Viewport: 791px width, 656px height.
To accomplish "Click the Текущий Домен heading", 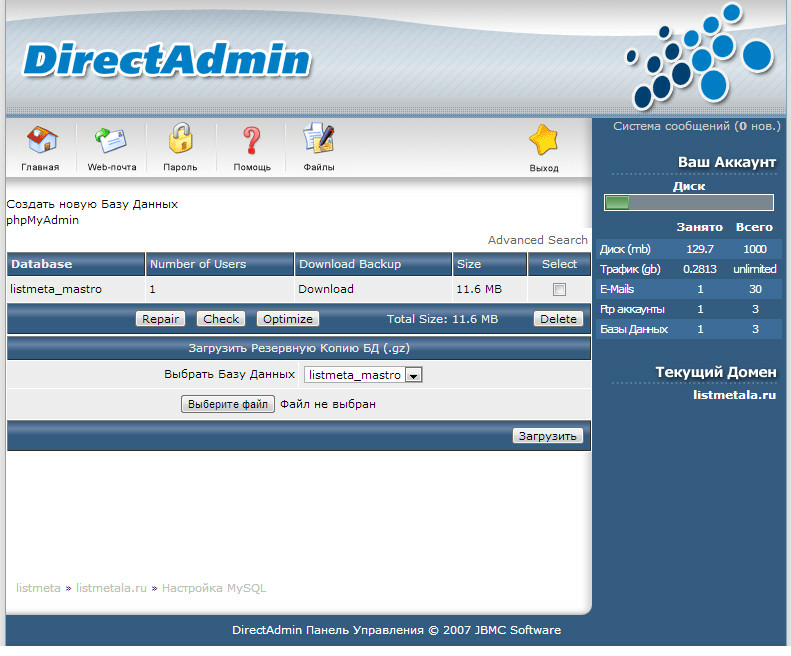I will (715, 372).
